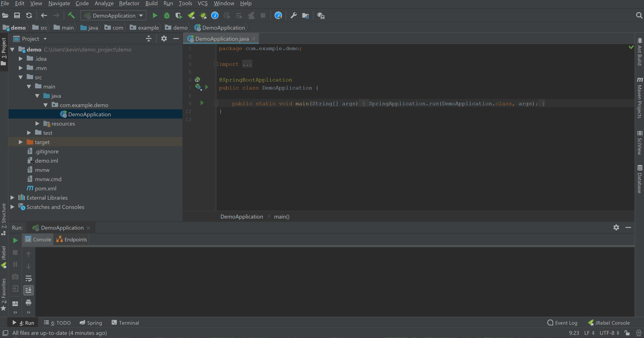Click the Synchronize refresh icon
The height and width of the screenshot is (338, 644).
click(29, 16)
